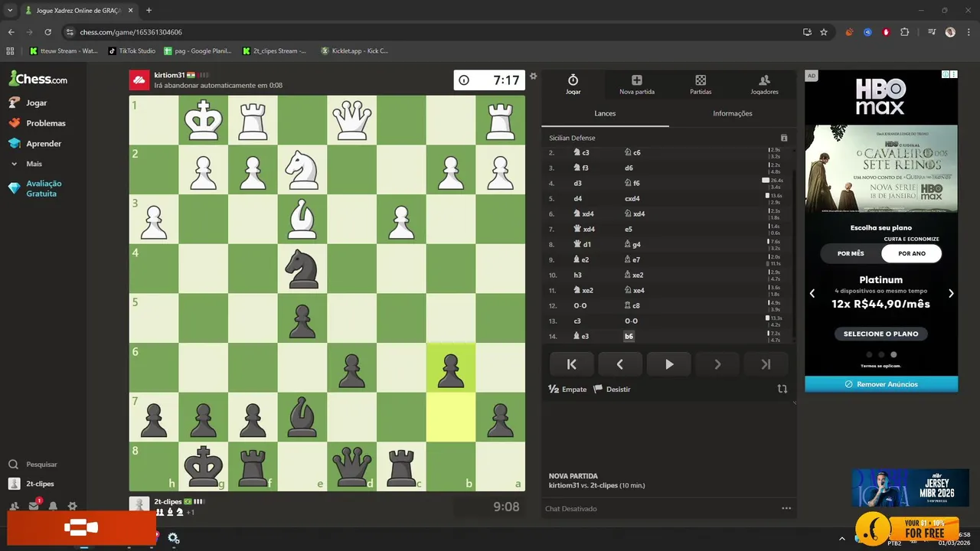The width and height of the screenshot is (980, 551).
Task: Open the browser extensions puzzle icon
Action: coord(904,32)
